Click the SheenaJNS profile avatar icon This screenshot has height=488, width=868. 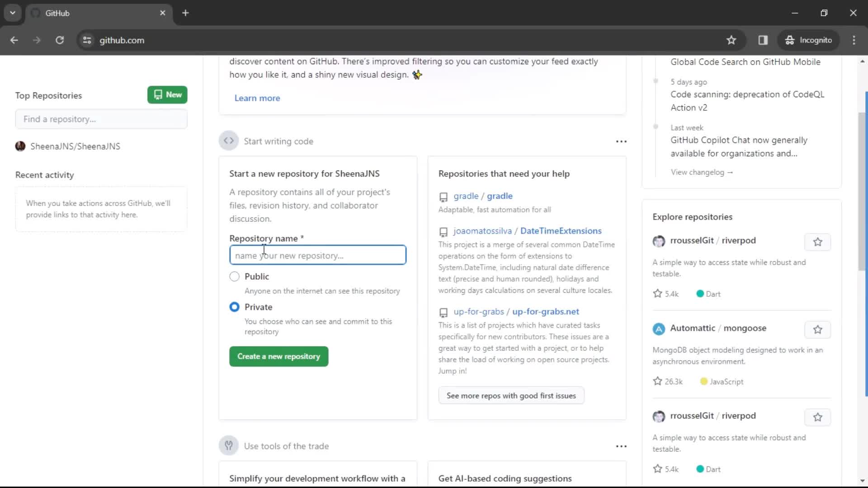20,146
